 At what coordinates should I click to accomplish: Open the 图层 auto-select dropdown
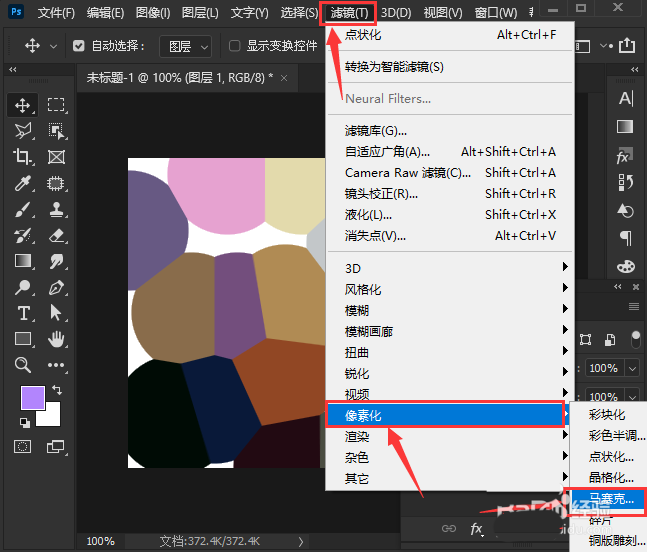(186, 46)
